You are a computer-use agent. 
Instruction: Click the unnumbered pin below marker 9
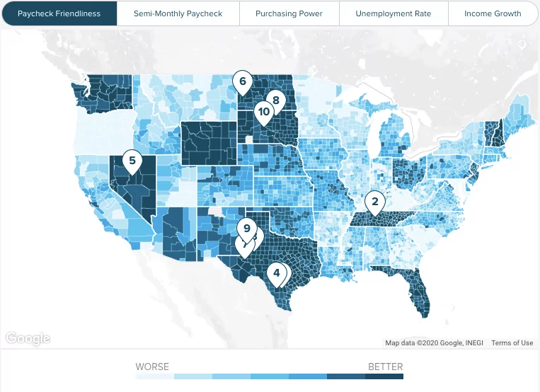click(x=243, y=247)
